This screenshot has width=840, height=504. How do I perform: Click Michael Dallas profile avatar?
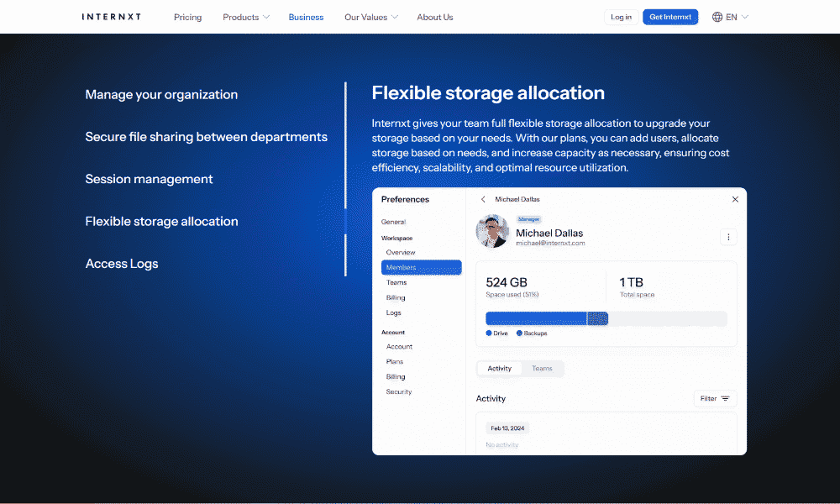click(x=492, y=231)
